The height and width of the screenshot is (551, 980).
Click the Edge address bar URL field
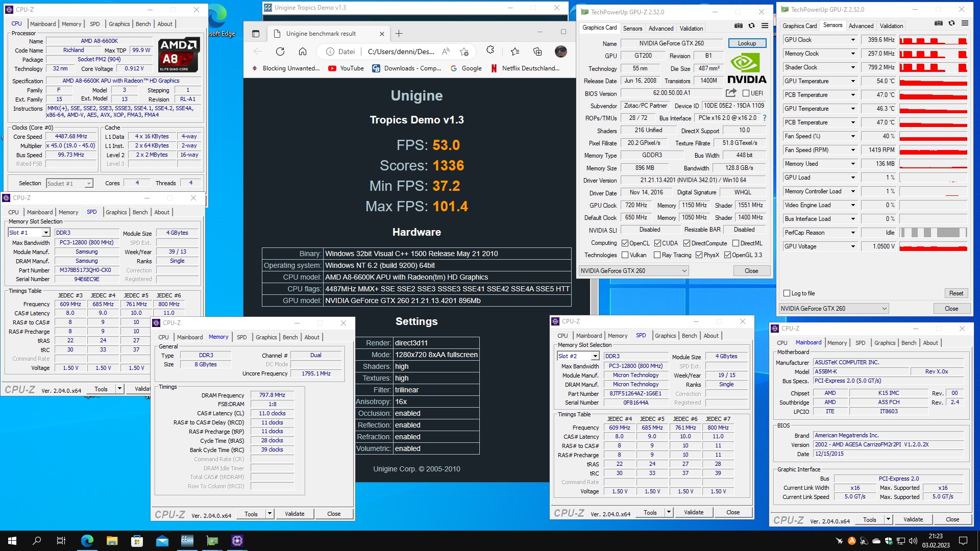coord(401,52)
